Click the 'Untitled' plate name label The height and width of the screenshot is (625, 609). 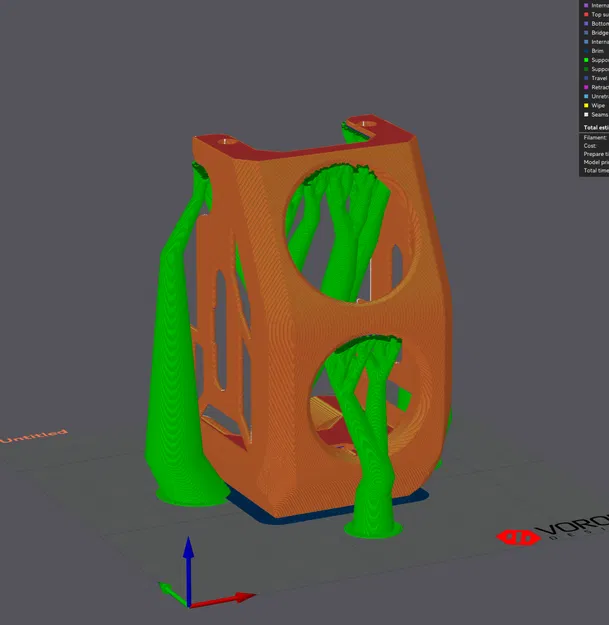point(33,436)
